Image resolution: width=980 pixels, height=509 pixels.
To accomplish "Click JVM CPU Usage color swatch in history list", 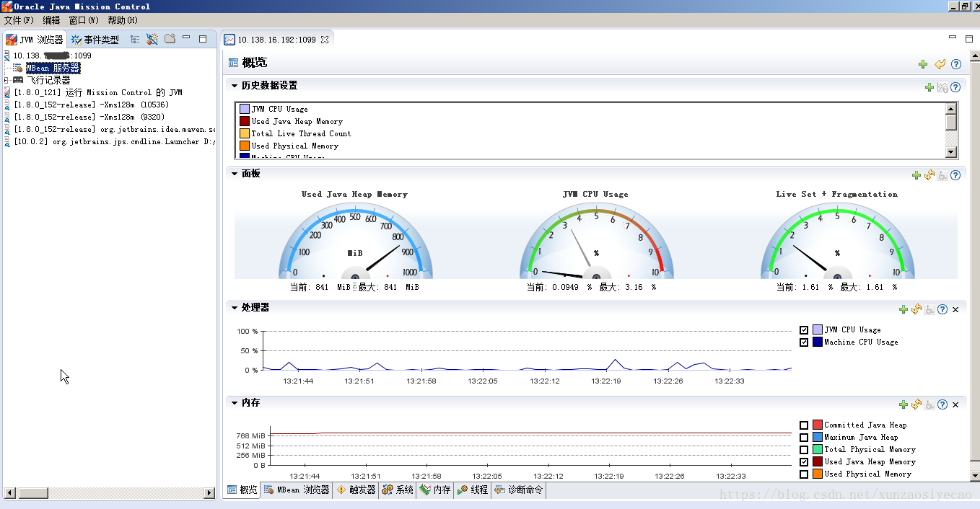I will [x=245, y=110].
